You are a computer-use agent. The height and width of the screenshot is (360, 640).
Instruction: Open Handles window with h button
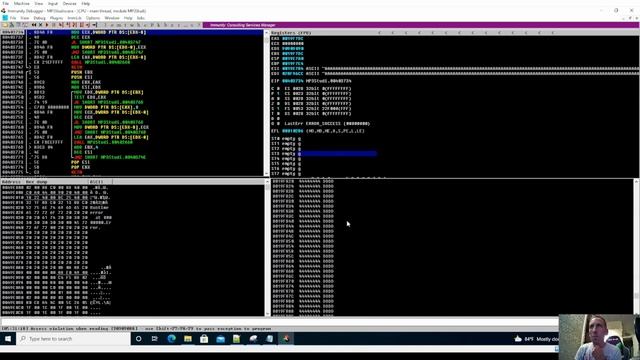point(139,25)
